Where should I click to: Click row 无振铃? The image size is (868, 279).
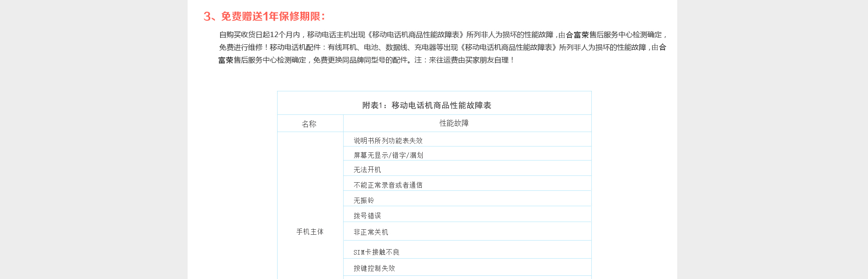(x=467, y=199)
